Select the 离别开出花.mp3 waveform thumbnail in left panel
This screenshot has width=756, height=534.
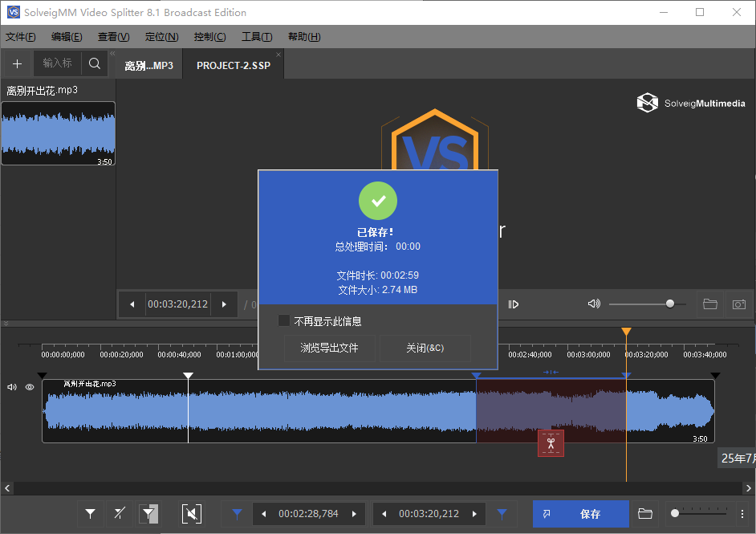tap(58, 134)
